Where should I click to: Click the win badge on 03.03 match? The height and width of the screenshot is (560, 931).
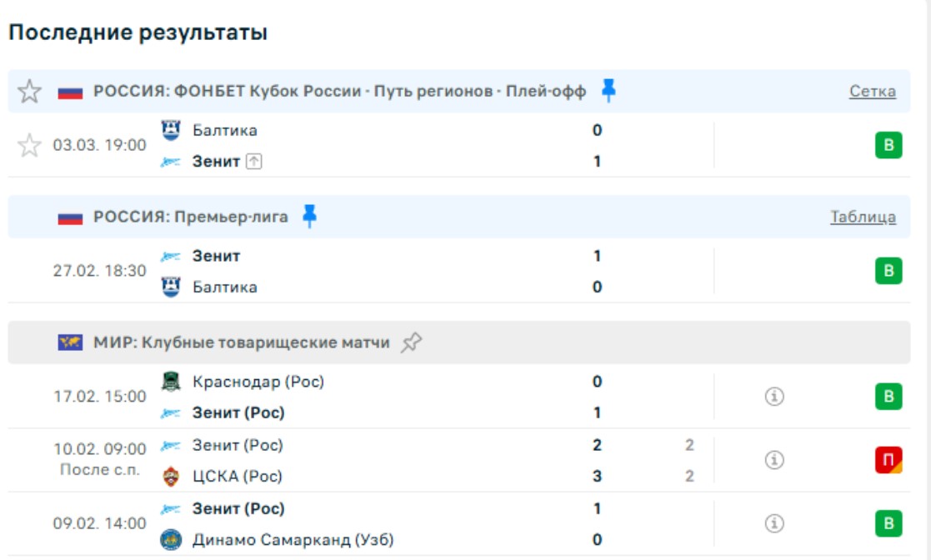[888, 146]
